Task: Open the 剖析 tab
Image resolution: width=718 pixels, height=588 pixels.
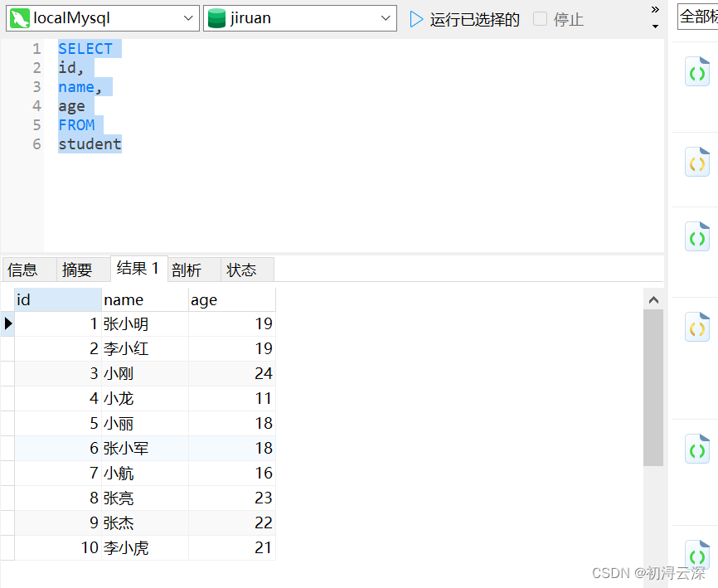Action: 194,270
